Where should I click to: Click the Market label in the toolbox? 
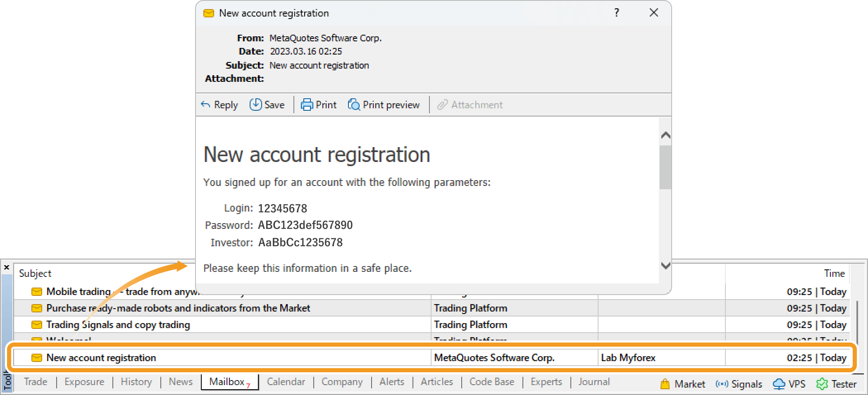tap(690, 384)
